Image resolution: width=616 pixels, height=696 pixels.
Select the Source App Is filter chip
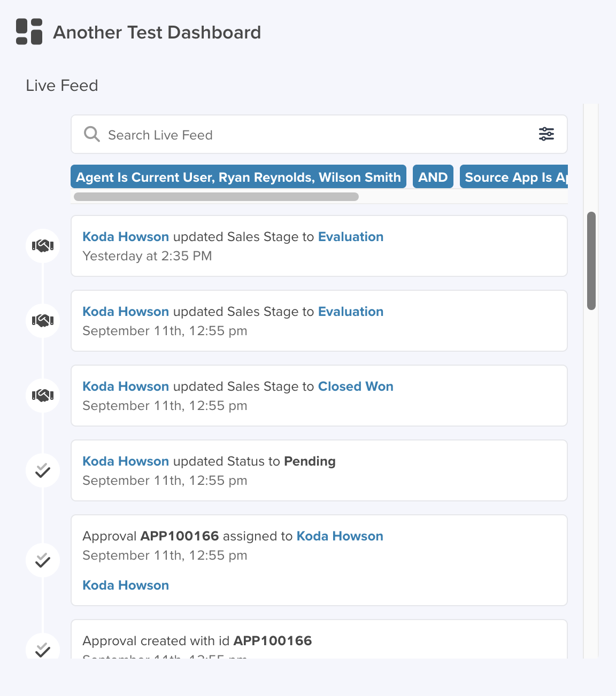pyautogui.click(x=514, y=177)
